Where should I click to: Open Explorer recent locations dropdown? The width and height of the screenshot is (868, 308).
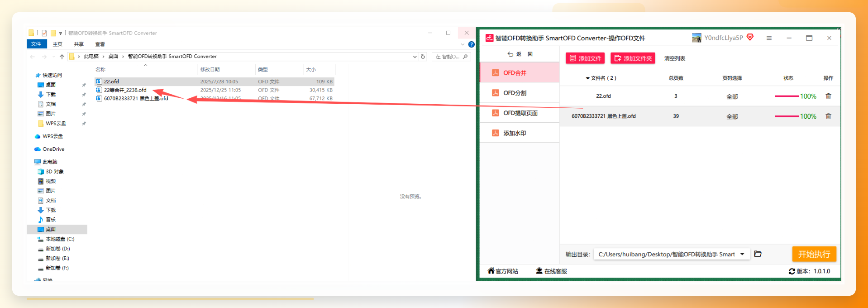coord(53,57)
